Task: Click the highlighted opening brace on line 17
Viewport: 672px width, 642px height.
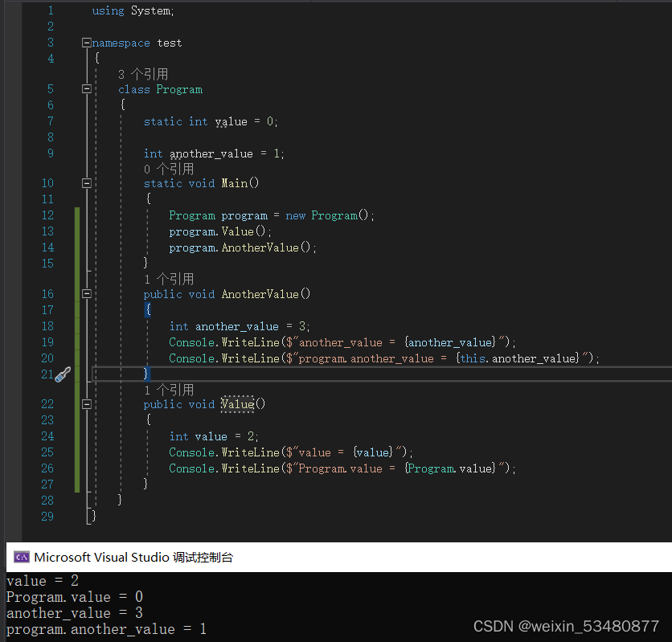Action: pyautogui.click(x=148, y=309)
